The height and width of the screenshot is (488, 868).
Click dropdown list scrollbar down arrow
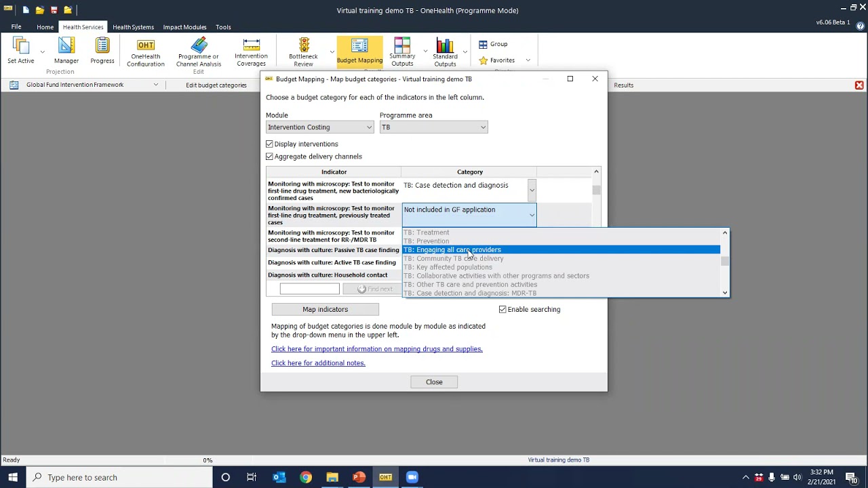pyautogui.click(x=725, y=293)
